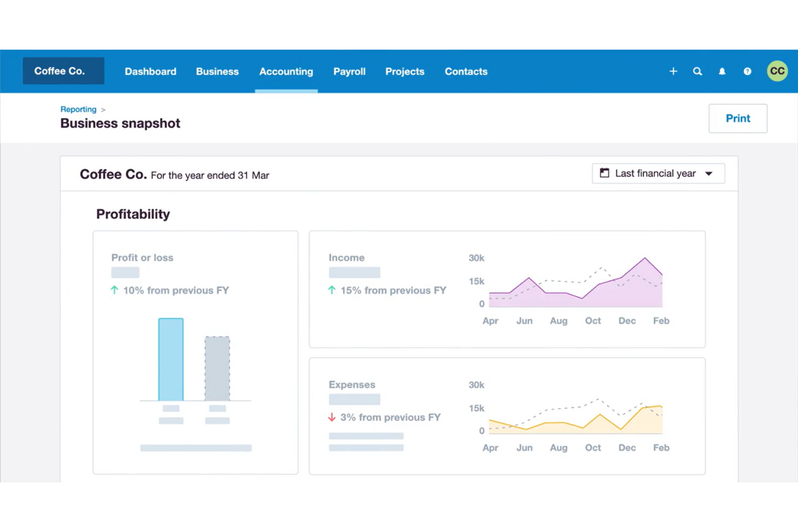
Task: Click the blue current-year profit bar
Action: tap(170, 358)
